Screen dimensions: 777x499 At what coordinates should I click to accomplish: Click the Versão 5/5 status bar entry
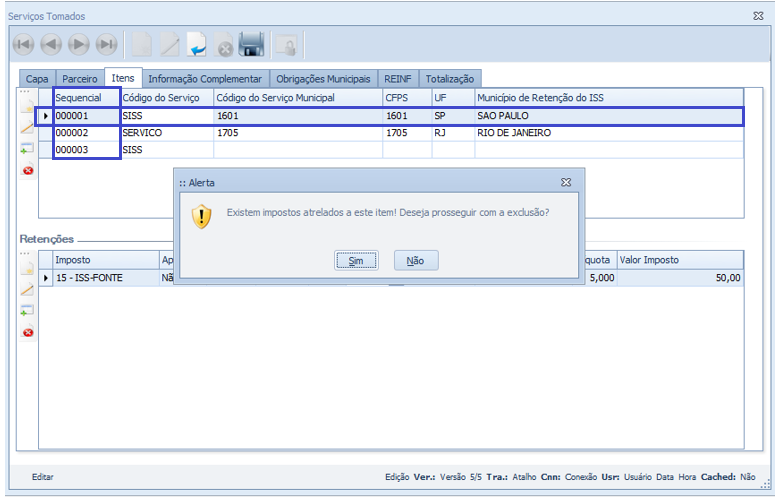pyautogui.click(x=460, y=477)
